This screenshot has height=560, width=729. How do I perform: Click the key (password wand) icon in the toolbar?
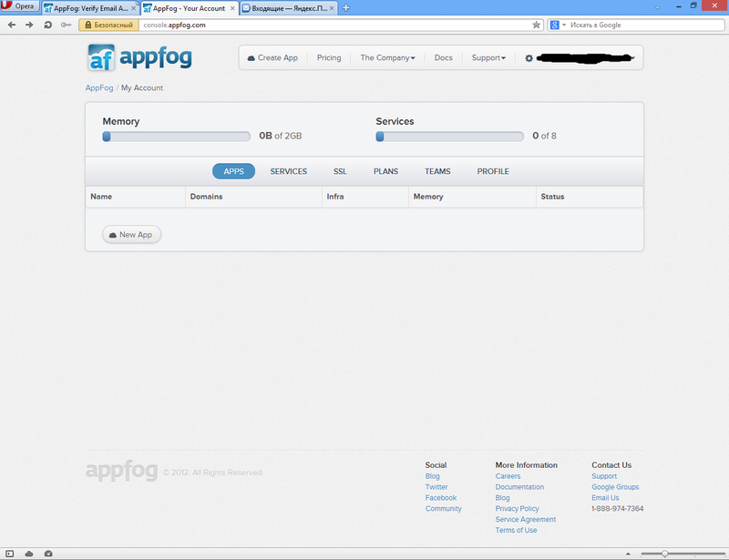coord(66,25)
